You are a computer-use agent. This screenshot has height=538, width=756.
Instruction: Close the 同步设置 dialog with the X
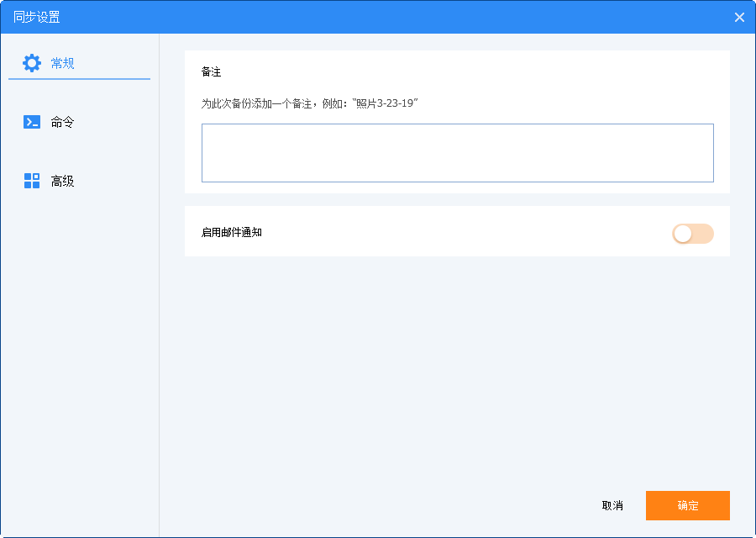click(739, 18)
